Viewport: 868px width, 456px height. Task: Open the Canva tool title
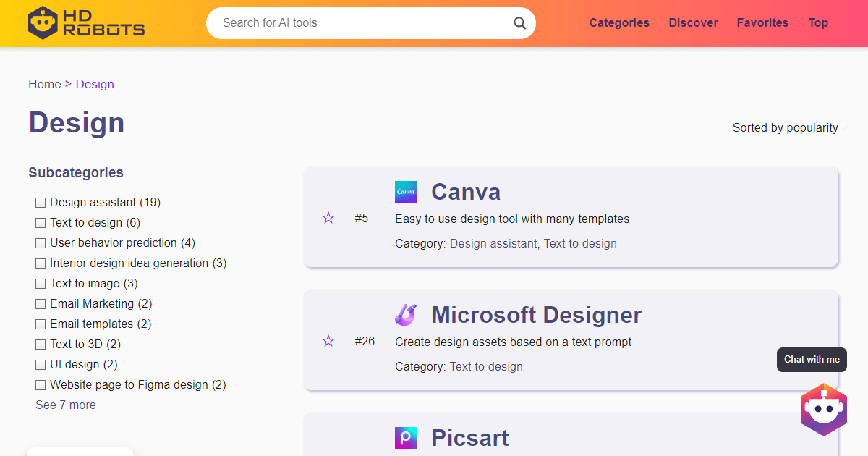[466, 192]
